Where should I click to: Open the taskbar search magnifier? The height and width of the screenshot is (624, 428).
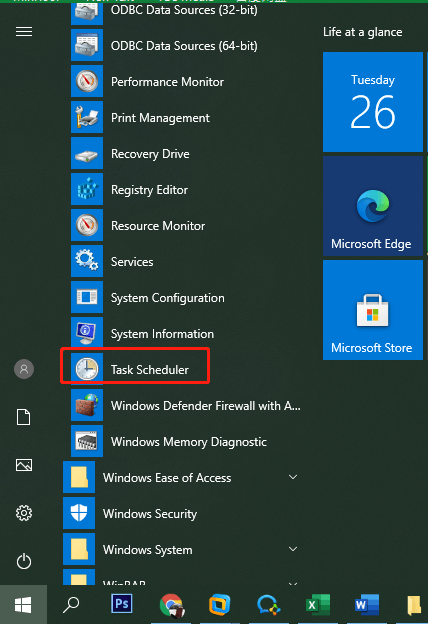[x=71, y=605]
